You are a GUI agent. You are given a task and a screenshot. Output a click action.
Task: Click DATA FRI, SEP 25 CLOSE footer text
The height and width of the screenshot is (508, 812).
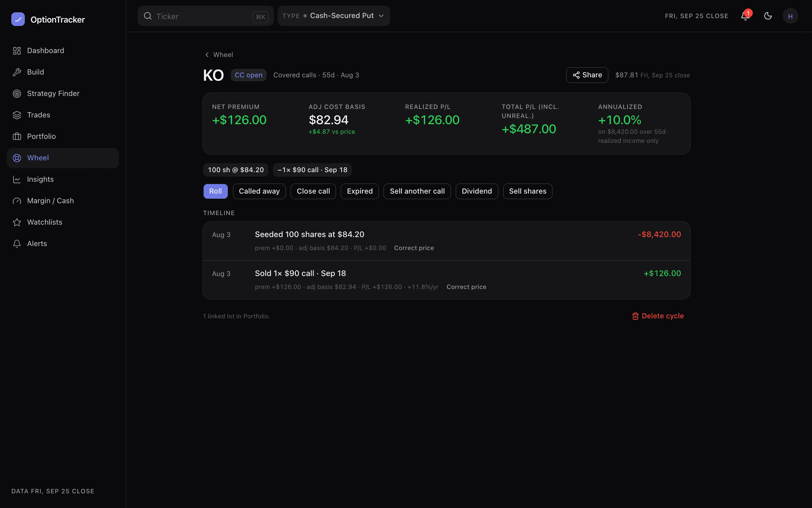[53, 492]
